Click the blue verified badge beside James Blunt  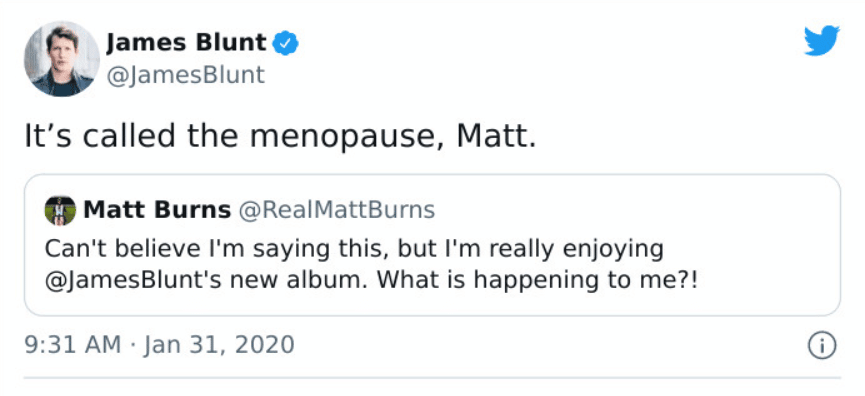click(286, 43)
